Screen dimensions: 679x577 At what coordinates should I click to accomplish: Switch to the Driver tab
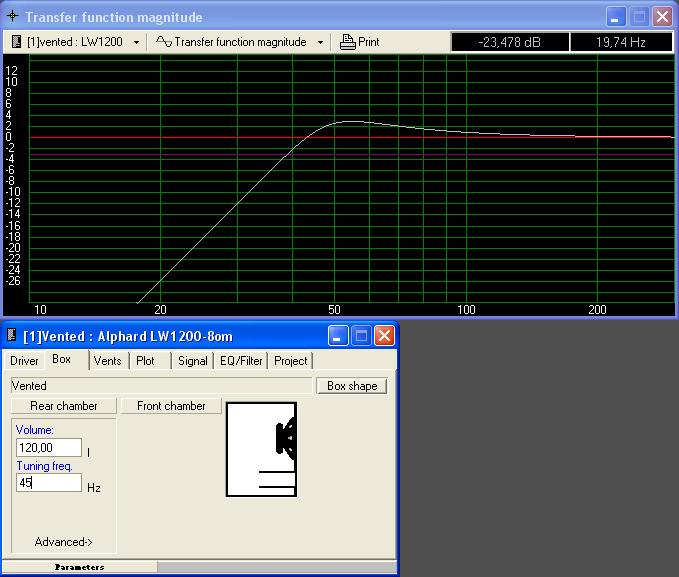pyautogui.click(x=25, y=360)
